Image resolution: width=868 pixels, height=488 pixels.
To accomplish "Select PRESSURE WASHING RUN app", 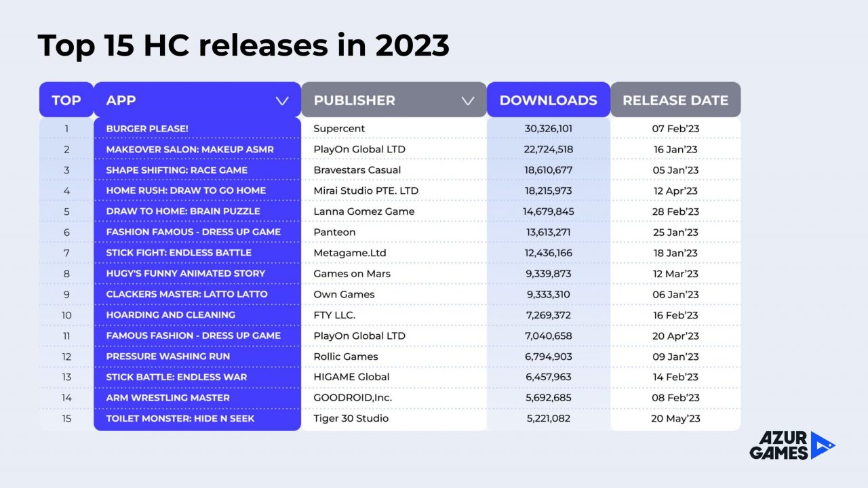I will click(x=168, y=357).
